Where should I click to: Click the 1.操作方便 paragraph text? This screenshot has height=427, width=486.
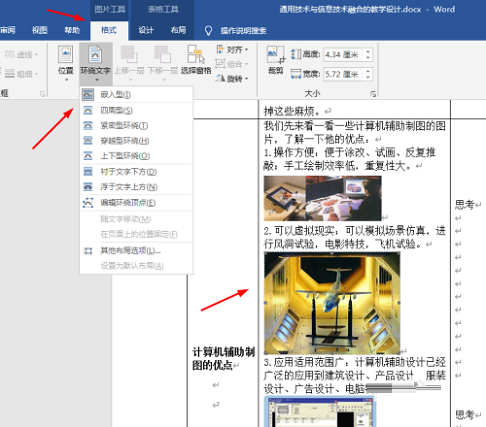[x=350, y=159]
